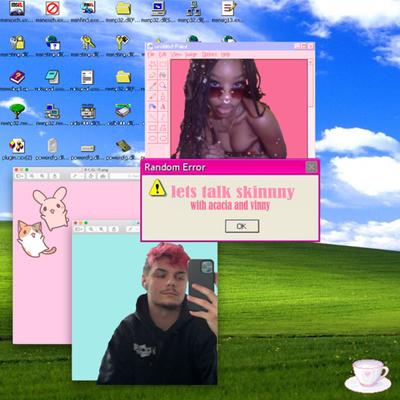Activate the Airbrush spray tool
This screenshot has width=400, height=400.
pyautogui.click(x=153, y=107)
